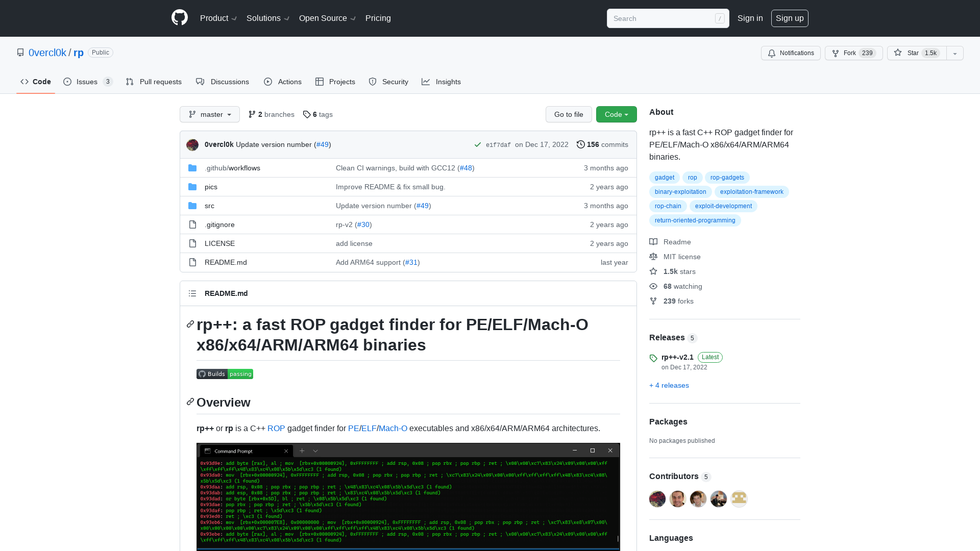980x551 pixels.
Task: Select the binary-exploitation topic tag
Action: point(680,192)
